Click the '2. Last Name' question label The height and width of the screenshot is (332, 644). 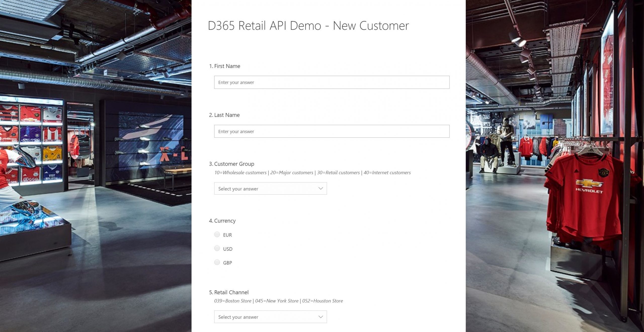point(224,115)
